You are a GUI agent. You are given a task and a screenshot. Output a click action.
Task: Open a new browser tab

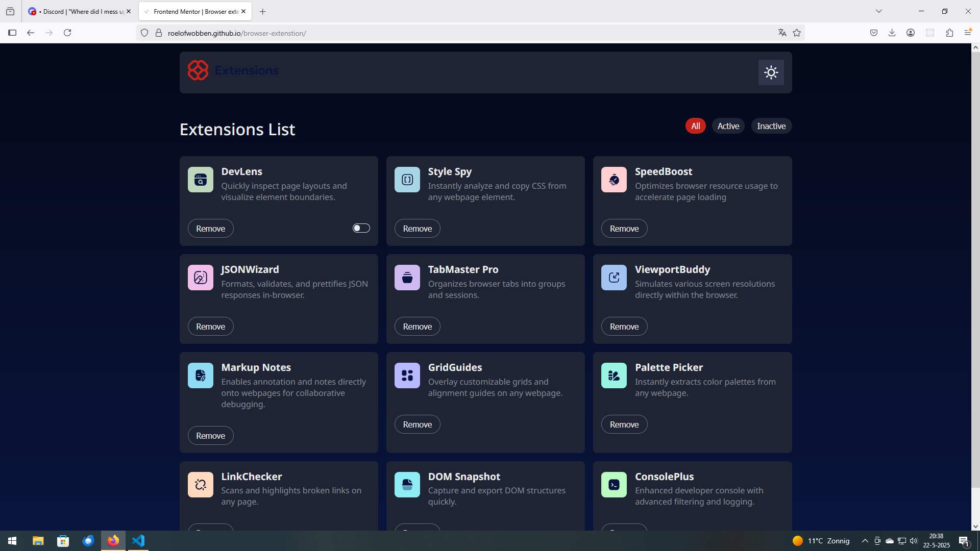[x=262, y=11]
